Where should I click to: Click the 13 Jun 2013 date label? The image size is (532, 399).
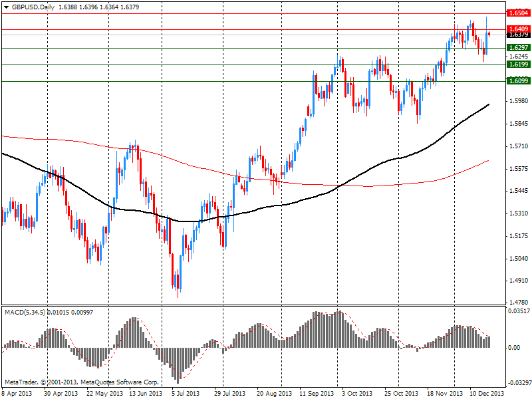coord(146,394)
